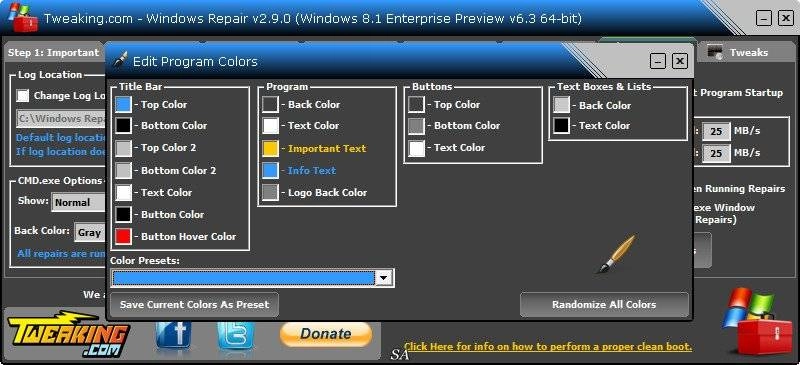Viewport: 800px width, 365px height.
Task: Open the Back Color Gray dropdown
Action: [x=90, y=232]
